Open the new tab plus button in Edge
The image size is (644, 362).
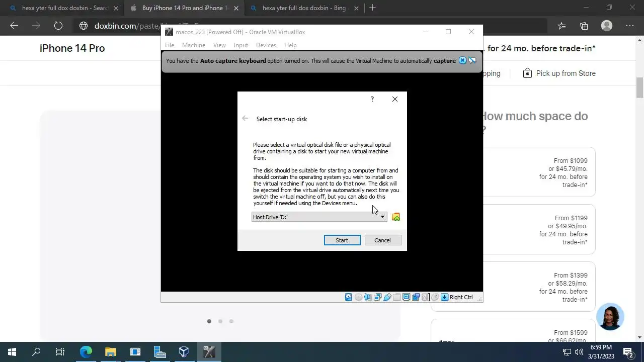click(373, 8)
